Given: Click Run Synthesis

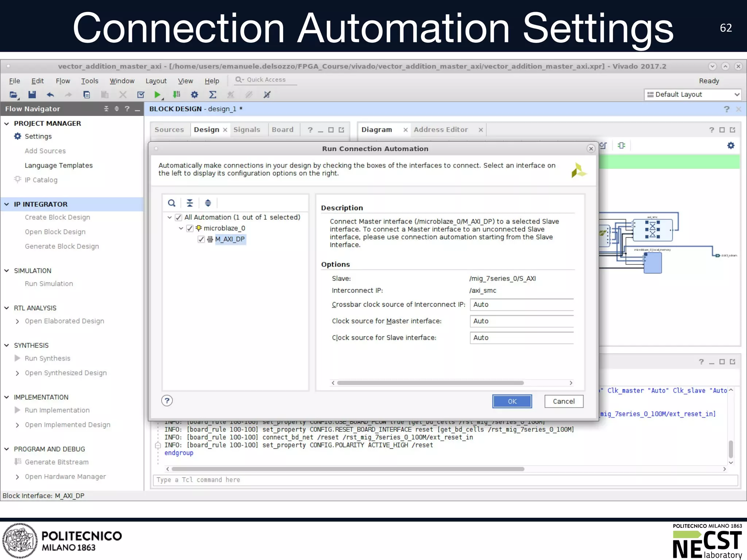Looking at the screenshot, I should point(47,358).
